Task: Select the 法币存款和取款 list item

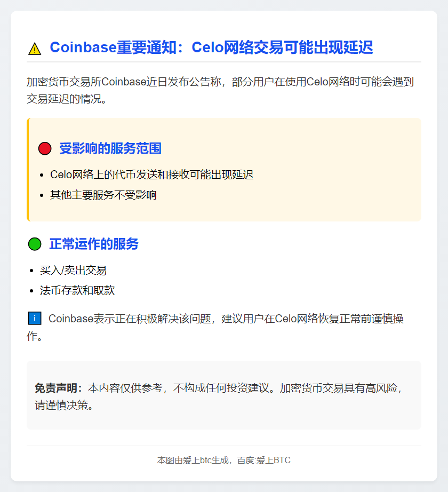Action: (77, 291)
